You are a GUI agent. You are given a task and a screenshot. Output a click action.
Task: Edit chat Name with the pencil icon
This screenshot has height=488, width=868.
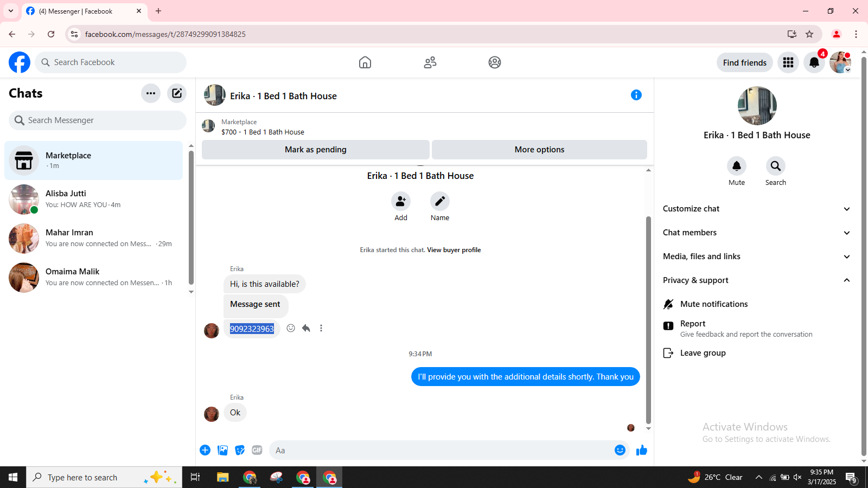440,201
